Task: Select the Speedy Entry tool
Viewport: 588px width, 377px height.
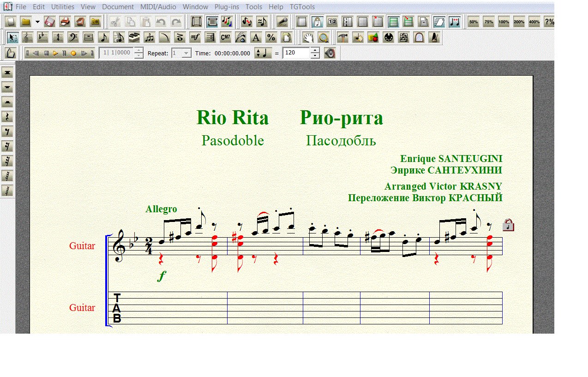Action: (x=119, y=37)
